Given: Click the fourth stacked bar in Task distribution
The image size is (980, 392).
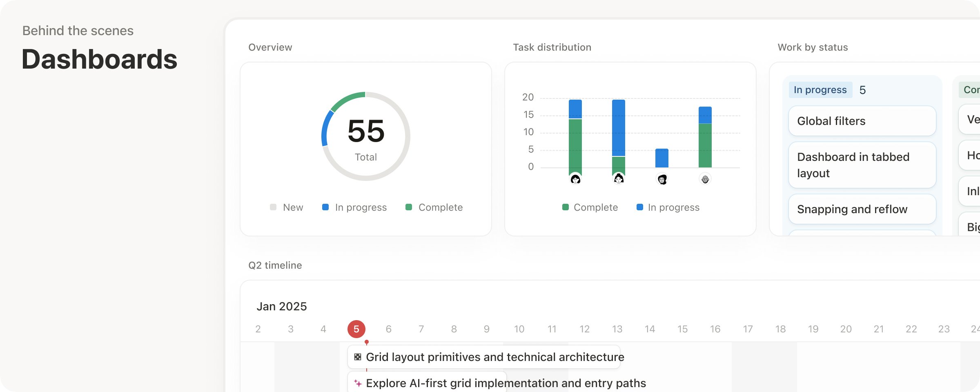Looking at the screenshot, I should tap(705, 137).
